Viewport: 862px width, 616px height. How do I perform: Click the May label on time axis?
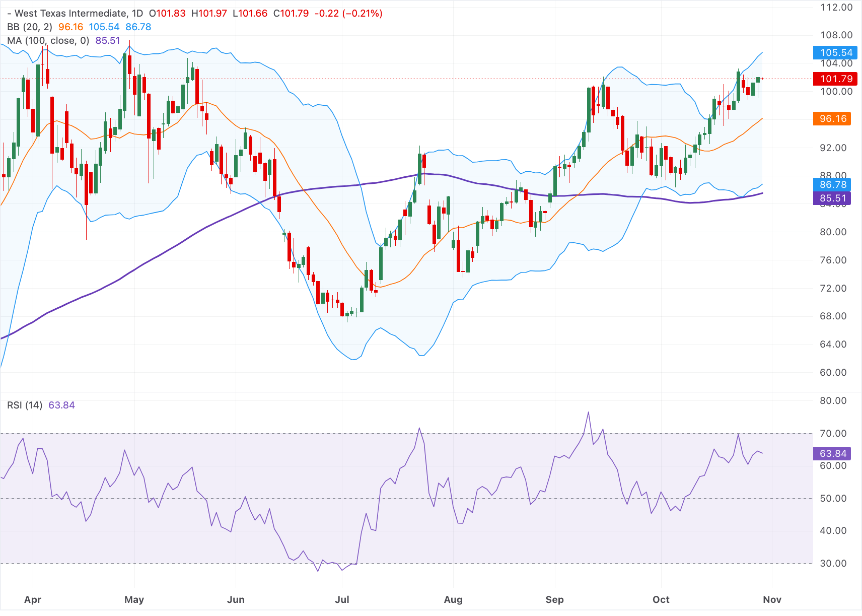click(134, 600)
